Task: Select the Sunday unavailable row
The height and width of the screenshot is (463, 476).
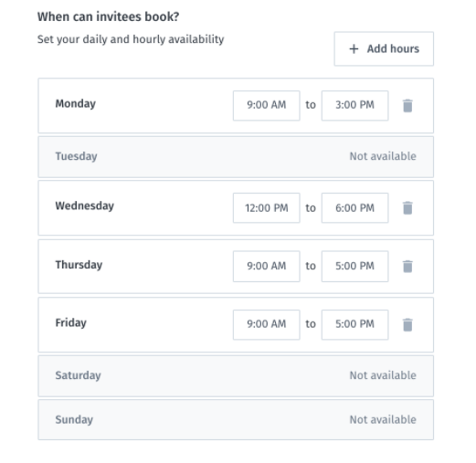Action: (x=236, y=420)
